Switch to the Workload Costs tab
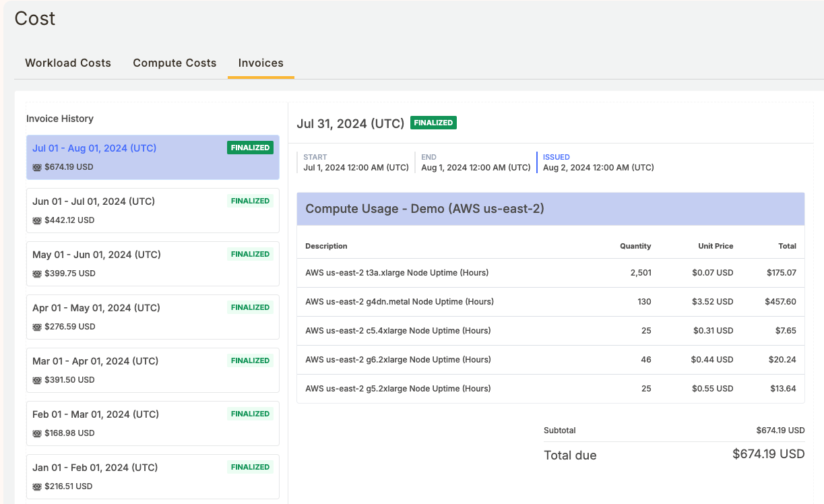The height and width of the screenshot is (504, 824). pos(67,63)
